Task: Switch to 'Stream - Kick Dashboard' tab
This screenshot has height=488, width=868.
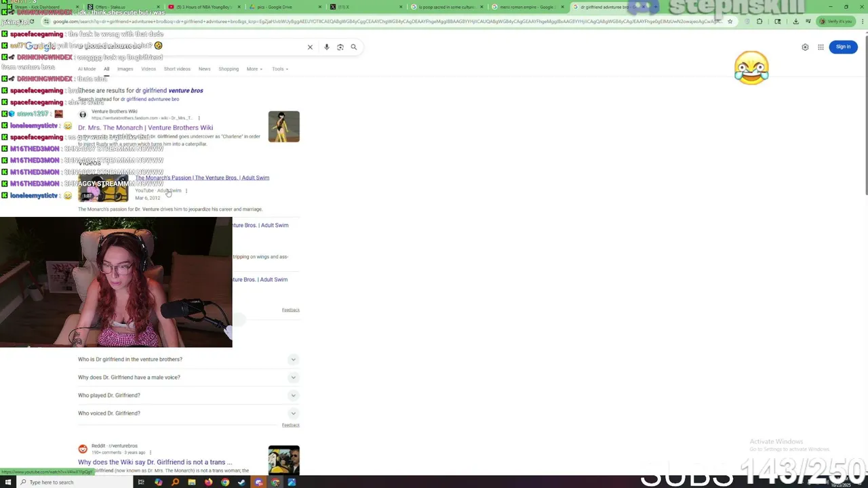Action: 41,7
